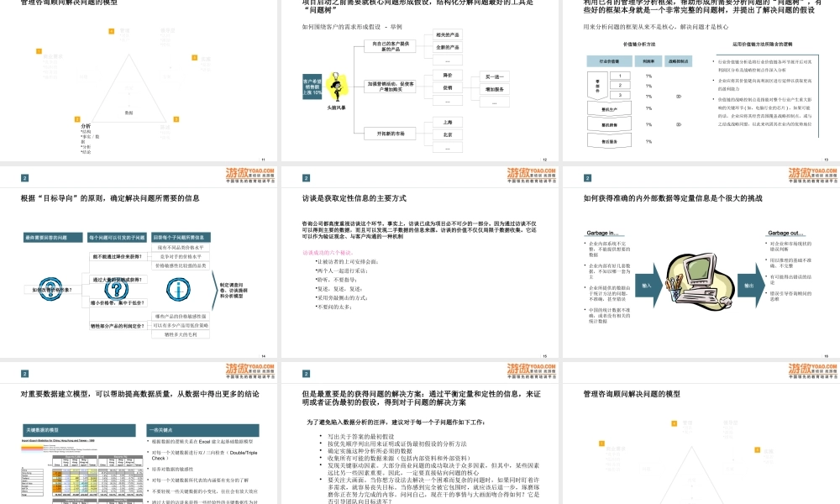Screen dimensions: 840x504
Task: Click the 最终需要回答的问题 header
Action: tap(53, 237)
